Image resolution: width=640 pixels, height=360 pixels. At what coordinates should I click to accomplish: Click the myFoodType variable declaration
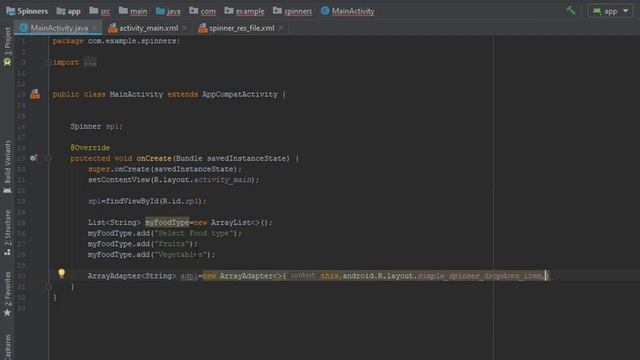167,222
